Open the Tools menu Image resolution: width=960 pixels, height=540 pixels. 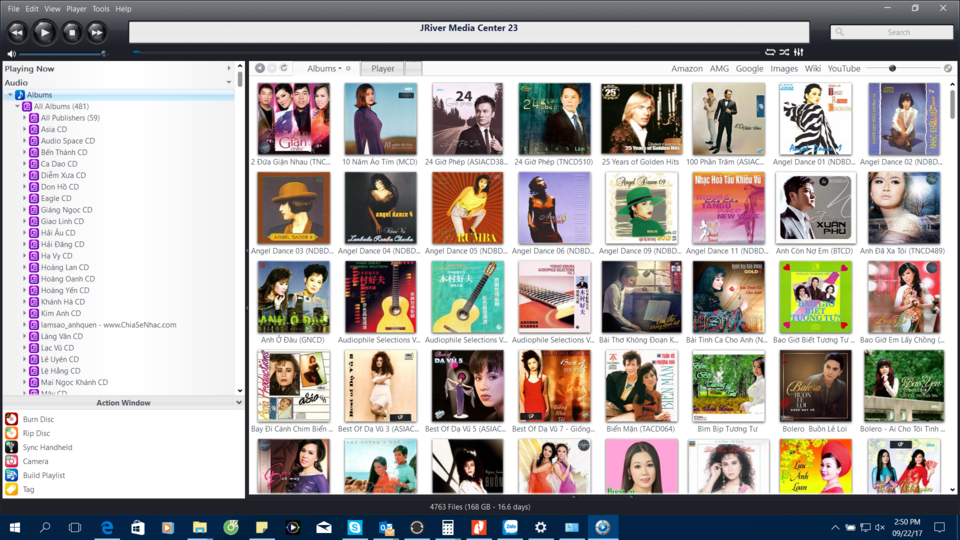click(x=101, y=9)
